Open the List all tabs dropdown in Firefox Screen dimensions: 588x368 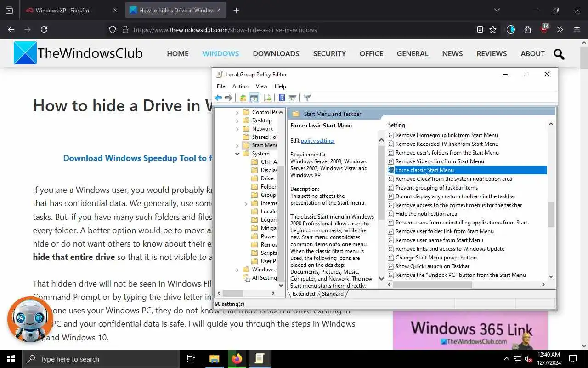click(497, 10)
